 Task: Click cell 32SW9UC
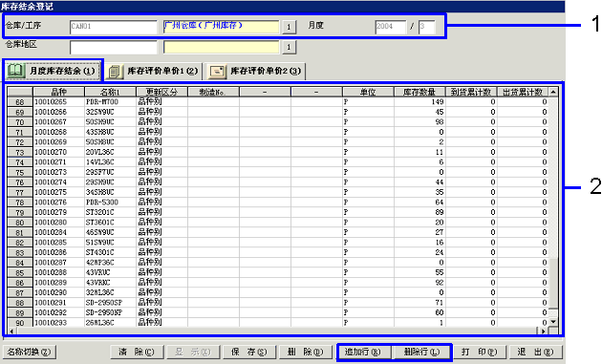(x=110, y=112)
